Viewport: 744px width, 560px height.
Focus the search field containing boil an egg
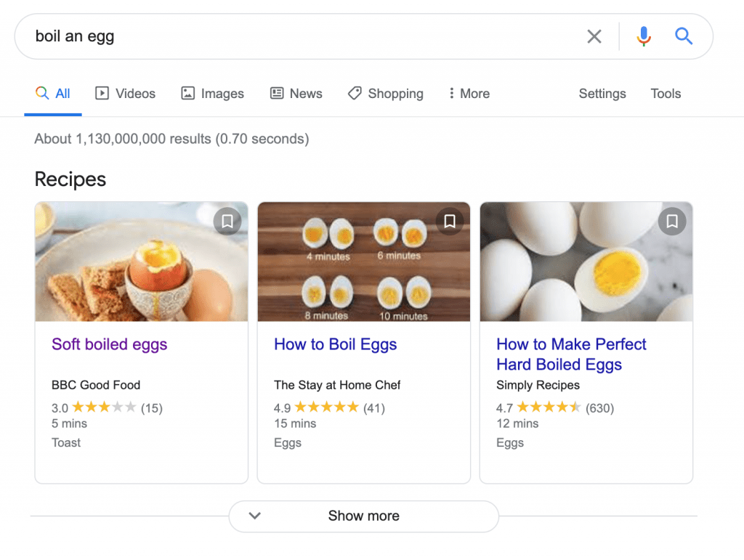pyautogui.click(x=304, y=36)
